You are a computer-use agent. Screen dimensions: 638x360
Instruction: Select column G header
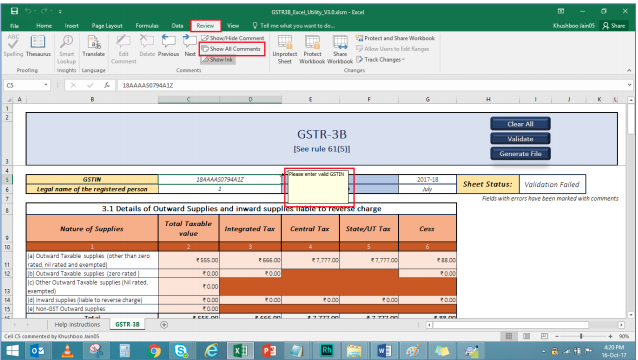pyautogui.click(x=427, y=99)
